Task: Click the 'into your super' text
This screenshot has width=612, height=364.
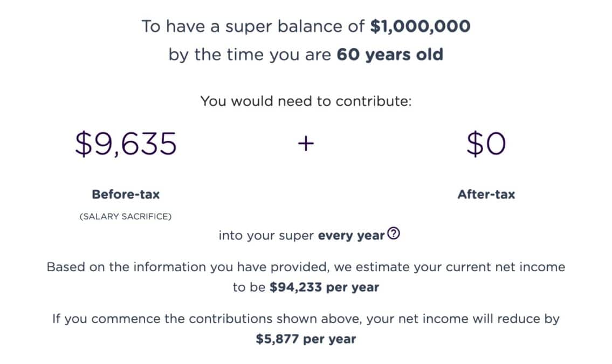Action: pyautogui.click(x=266, y=236)
